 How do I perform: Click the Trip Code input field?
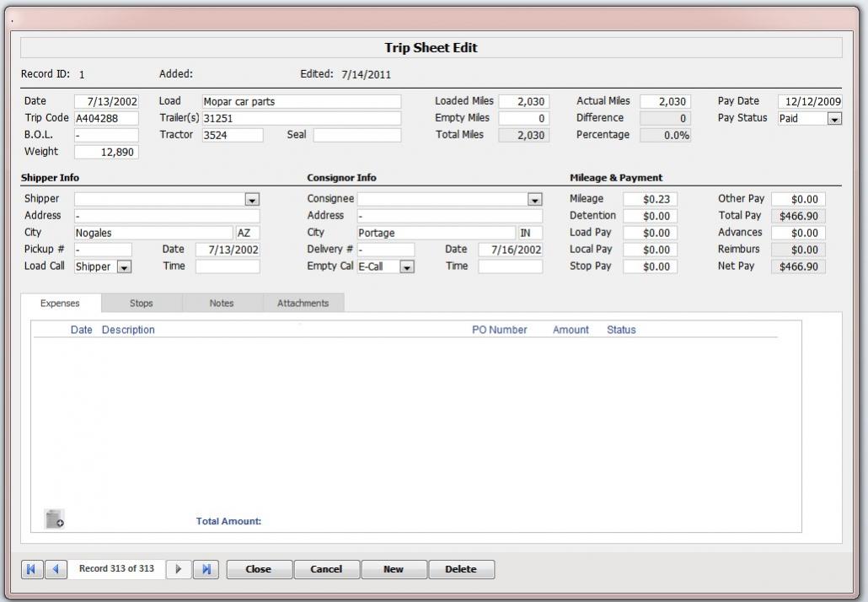(x=106, y=119)
